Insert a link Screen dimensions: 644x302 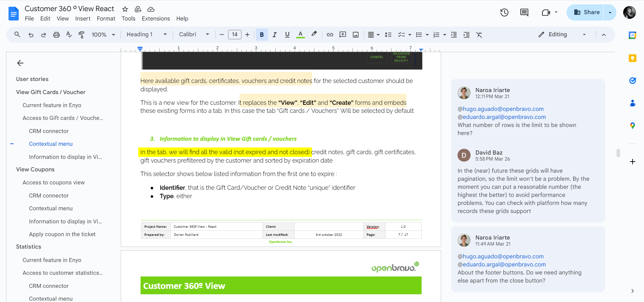click(x=330, y=35)
